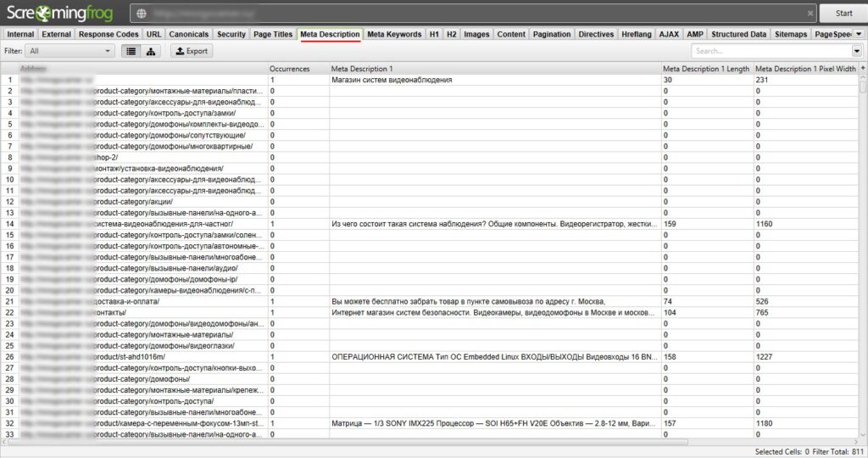Viewport: 868px width, 458px height.
Task: Click into the Search field
Action: [767, 51]
